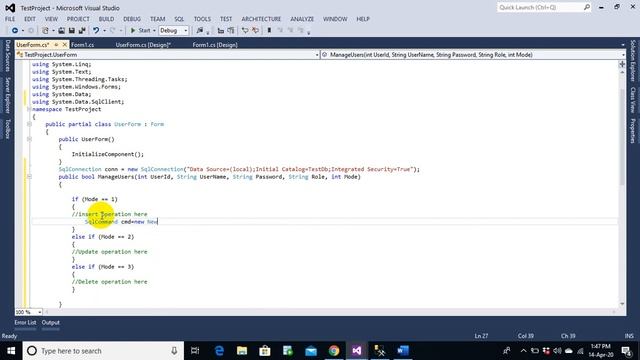Open the undo history dropdown arrow
Viewport: 640px width, 360px height.
tap(104, 31)
